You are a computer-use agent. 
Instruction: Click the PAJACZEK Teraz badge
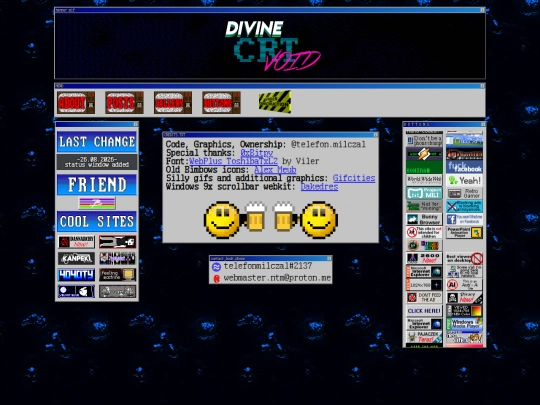point(424,337)
